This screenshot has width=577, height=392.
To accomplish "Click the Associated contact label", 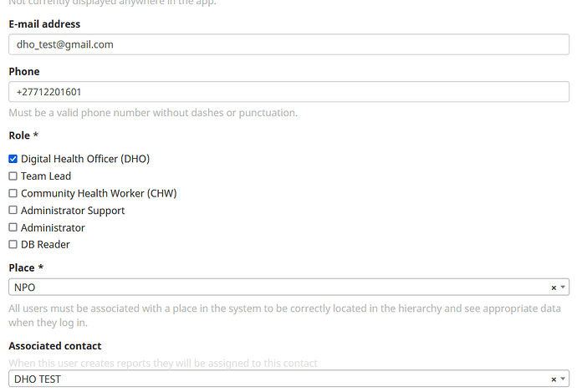I will (x=54, y=346).
